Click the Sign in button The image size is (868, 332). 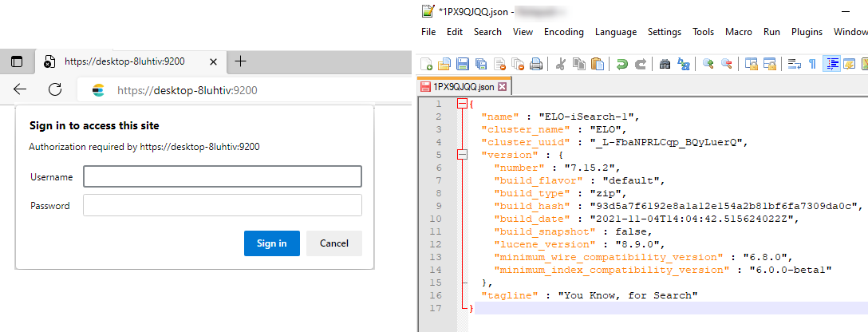272,243
